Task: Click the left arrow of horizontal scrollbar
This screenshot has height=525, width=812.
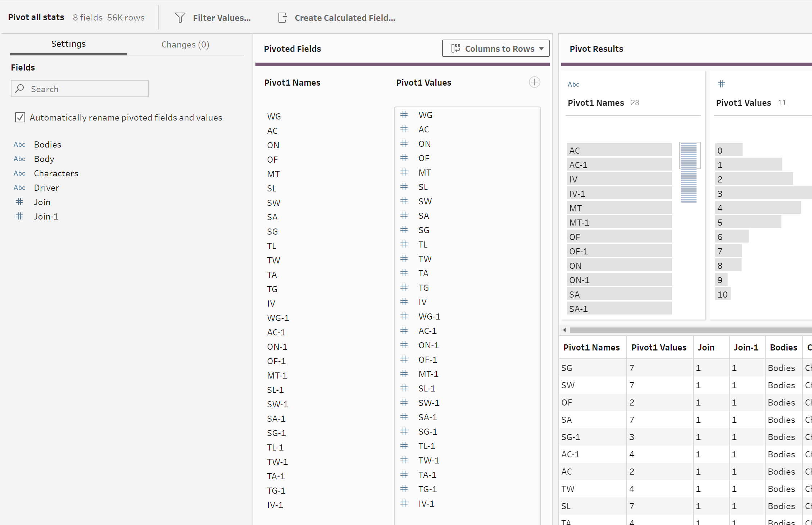Action: tap(564, 330)
